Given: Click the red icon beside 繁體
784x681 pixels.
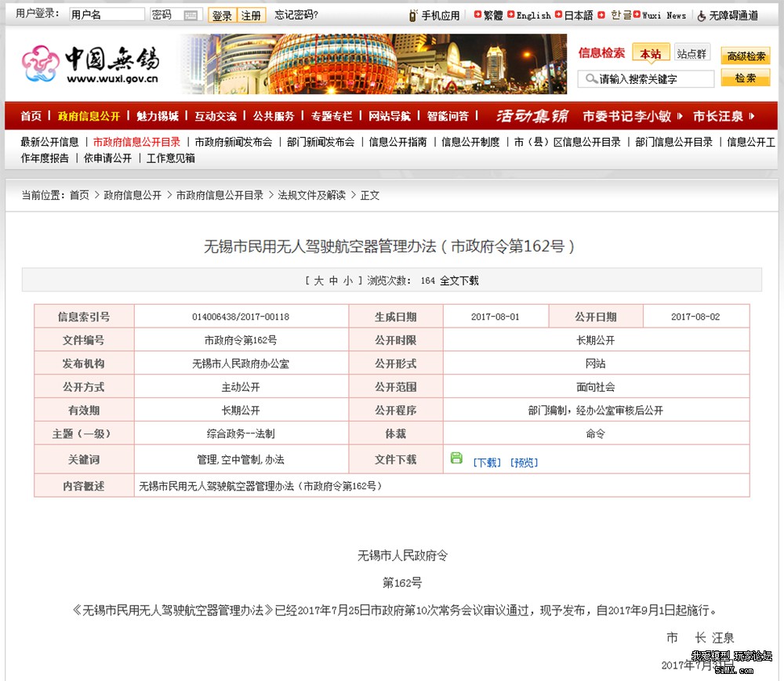Looking at the screenshot, I should click(x=477, y=15).
